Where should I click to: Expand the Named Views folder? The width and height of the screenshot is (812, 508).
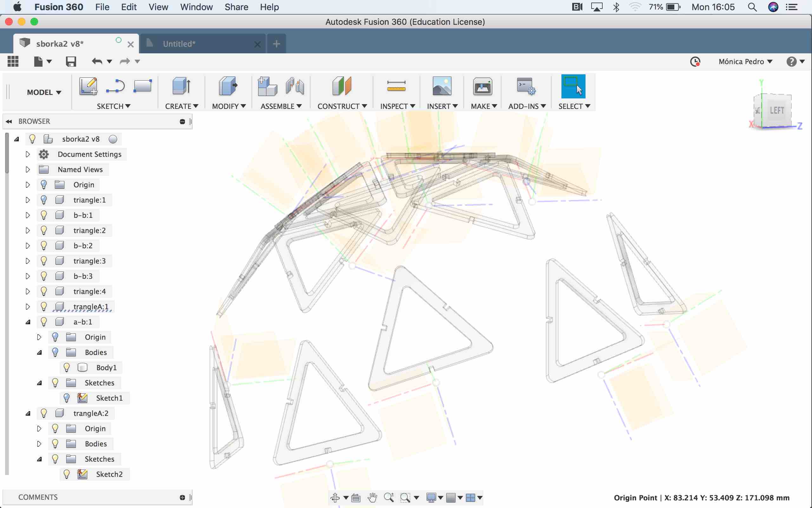(x=28, y=169)
